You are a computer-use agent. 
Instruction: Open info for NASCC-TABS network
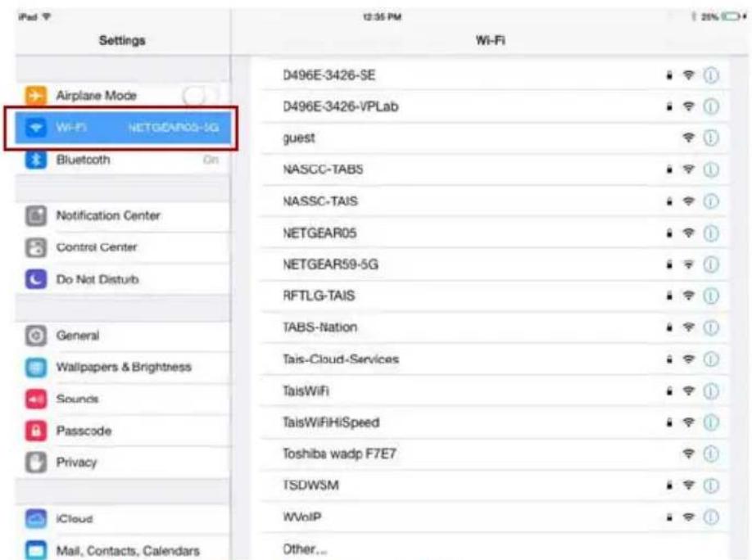tap(711, 169)
